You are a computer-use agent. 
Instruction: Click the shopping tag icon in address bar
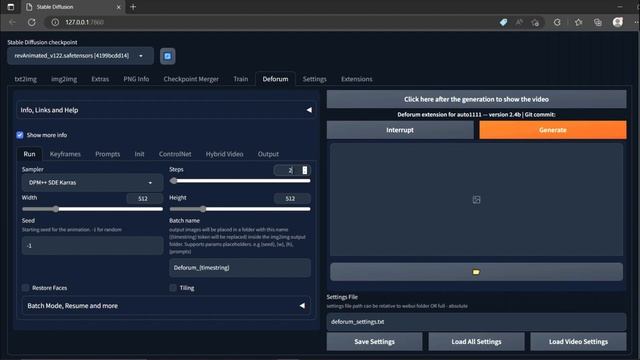[x=503, y=22]
